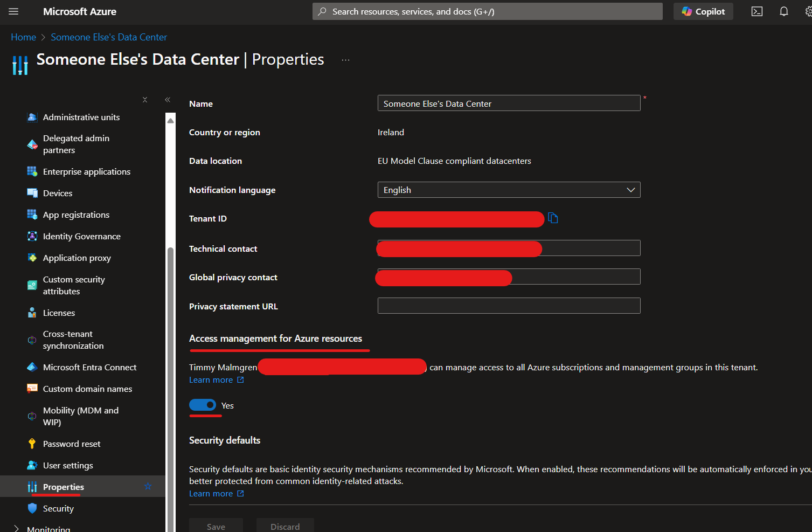Edit the Name text field
Viewport: 812px width, 532px height.
pyautogui.click(x=509, y=103)
